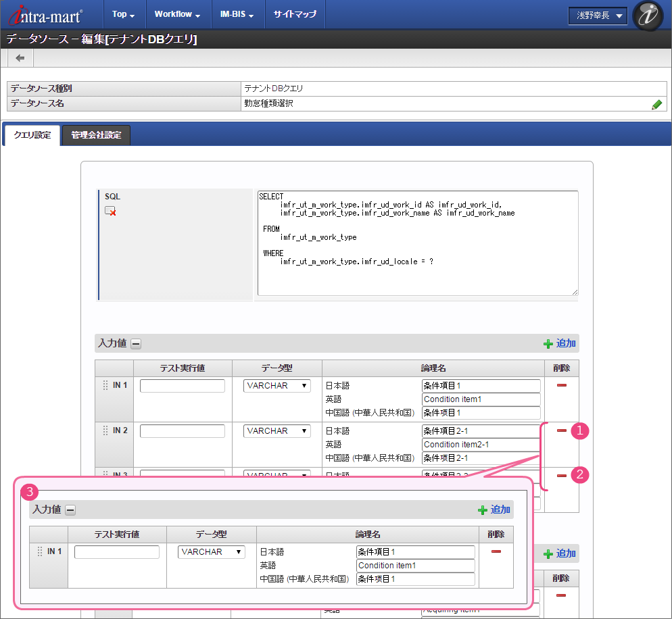Collapse the 入力値 section with minus toggle
This screenshot has height=619, width=672.
pos(136,344)
